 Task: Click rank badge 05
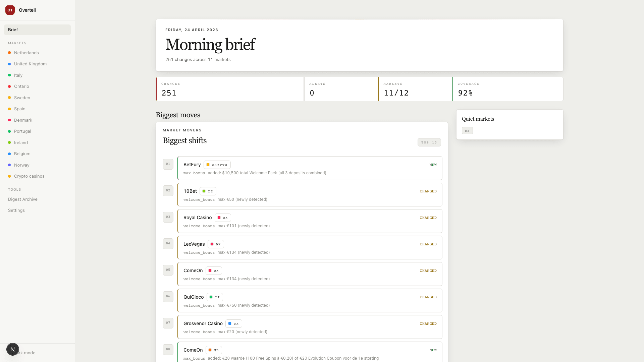(168, 270)
